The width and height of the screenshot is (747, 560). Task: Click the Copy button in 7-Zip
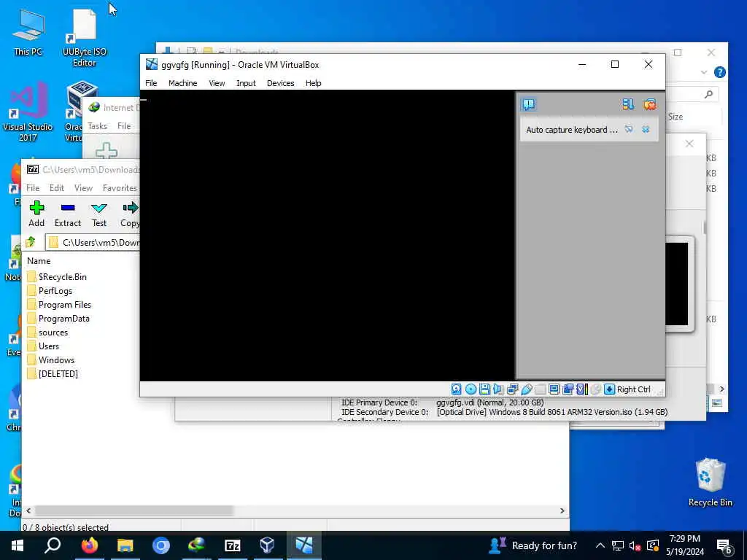click(130, 214)
